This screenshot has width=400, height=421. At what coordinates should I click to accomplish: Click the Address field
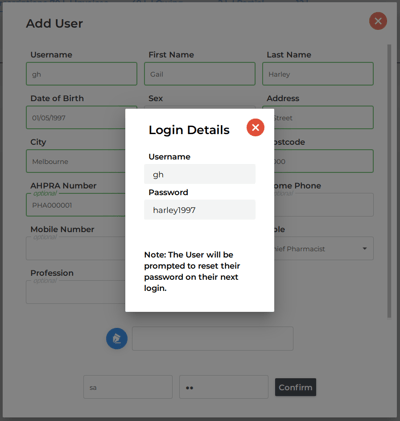click(324, 117)
